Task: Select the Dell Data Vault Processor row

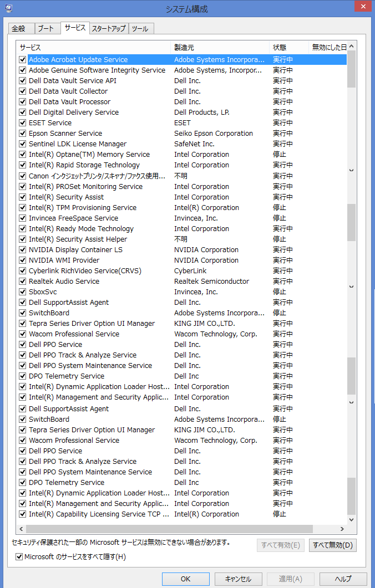Action: (182, 101)
